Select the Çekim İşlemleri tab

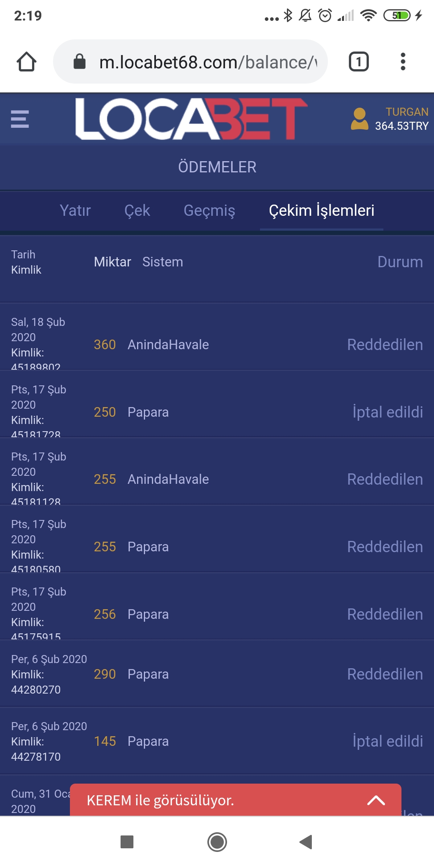click(321, 211)
